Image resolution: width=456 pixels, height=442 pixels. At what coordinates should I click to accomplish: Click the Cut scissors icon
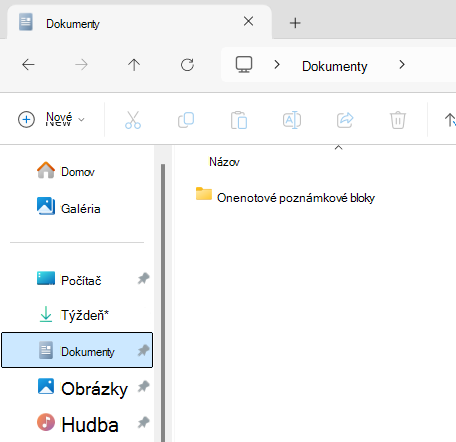[133, 120]
